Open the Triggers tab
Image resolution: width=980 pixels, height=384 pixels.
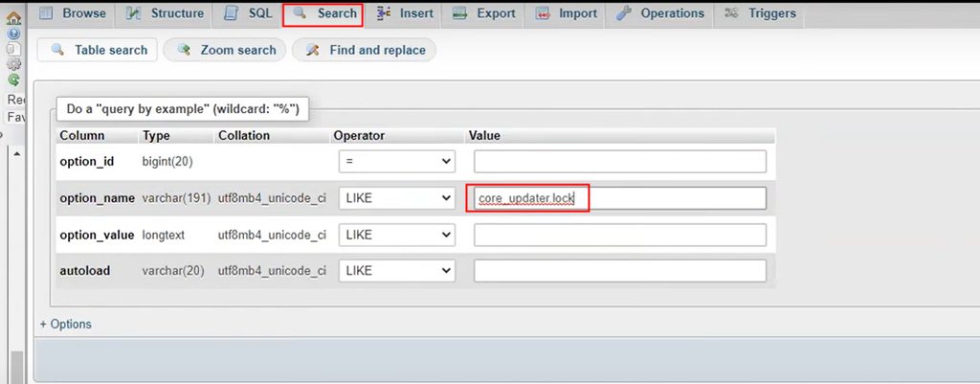[x=760, y=13]
